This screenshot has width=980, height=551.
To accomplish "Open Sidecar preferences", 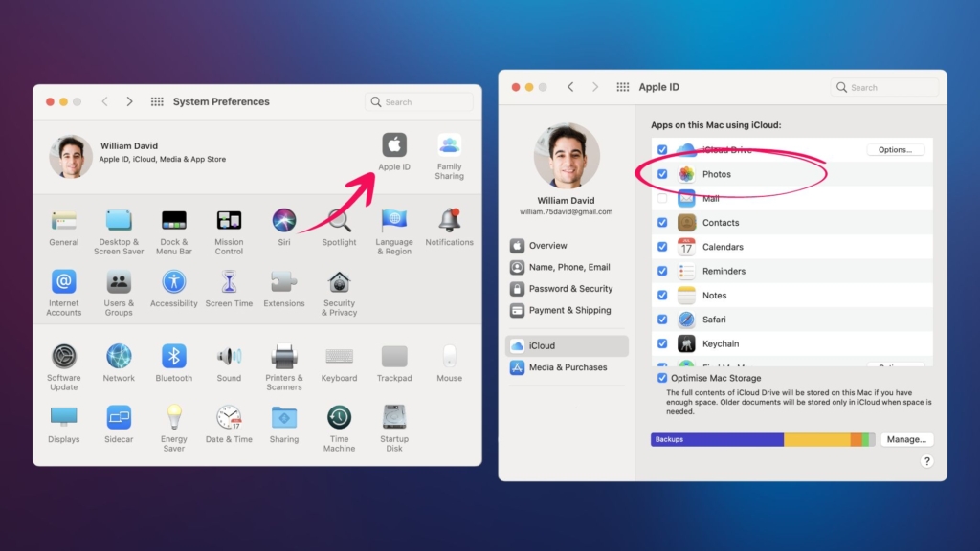I will (119, 424).
